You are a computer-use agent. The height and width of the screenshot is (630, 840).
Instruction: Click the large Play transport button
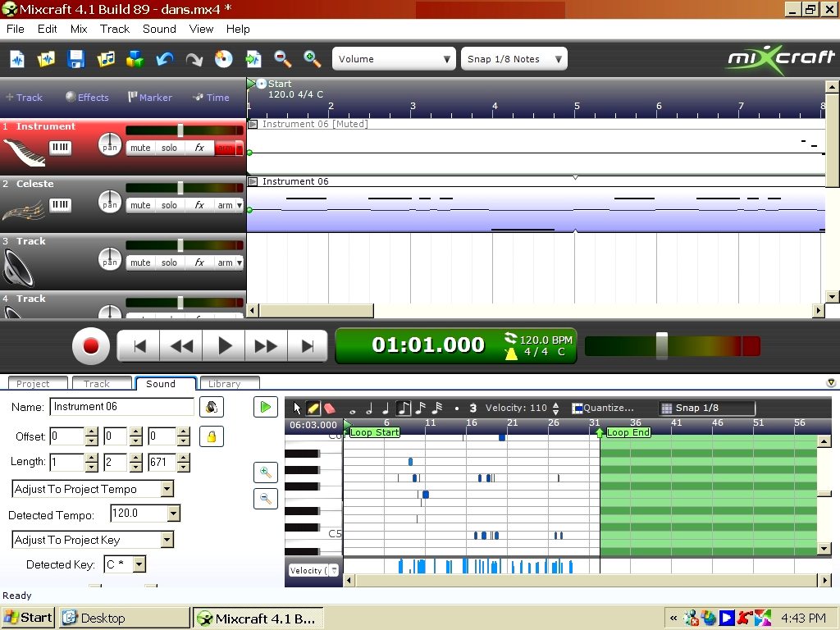coord(224,346)
